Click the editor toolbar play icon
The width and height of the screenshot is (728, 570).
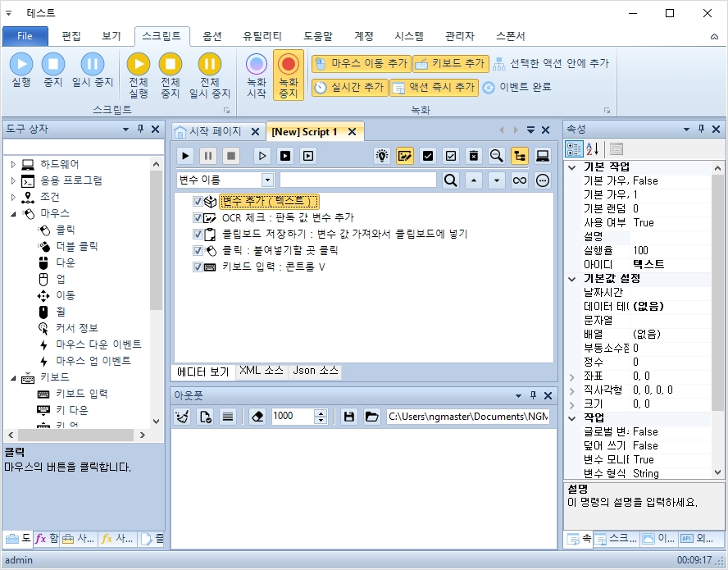[185, 156]
